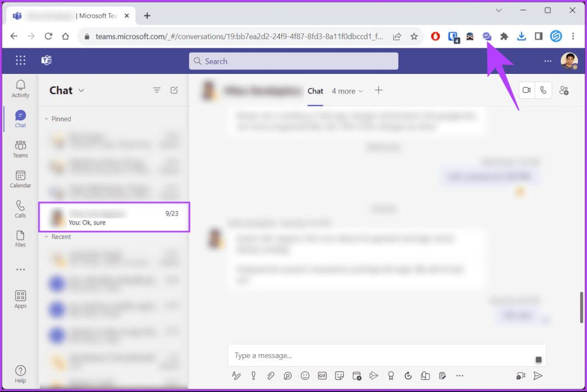
Task: Open the Praise badge icon
Action: tap(391, 375)
